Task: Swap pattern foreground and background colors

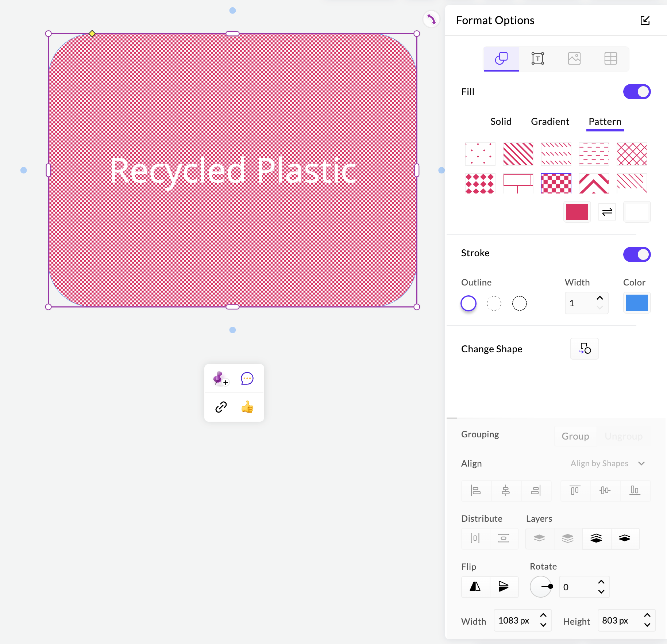Action: tap(607, 212)
